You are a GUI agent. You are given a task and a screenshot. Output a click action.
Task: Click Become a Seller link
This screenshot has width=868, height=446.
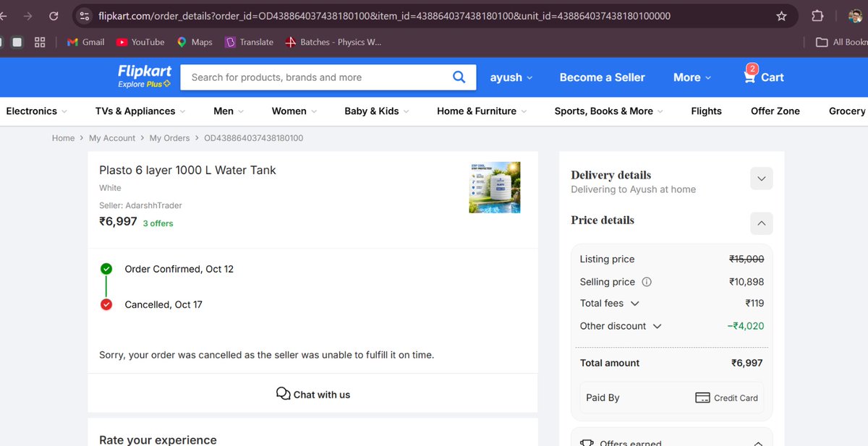[602, 77]
